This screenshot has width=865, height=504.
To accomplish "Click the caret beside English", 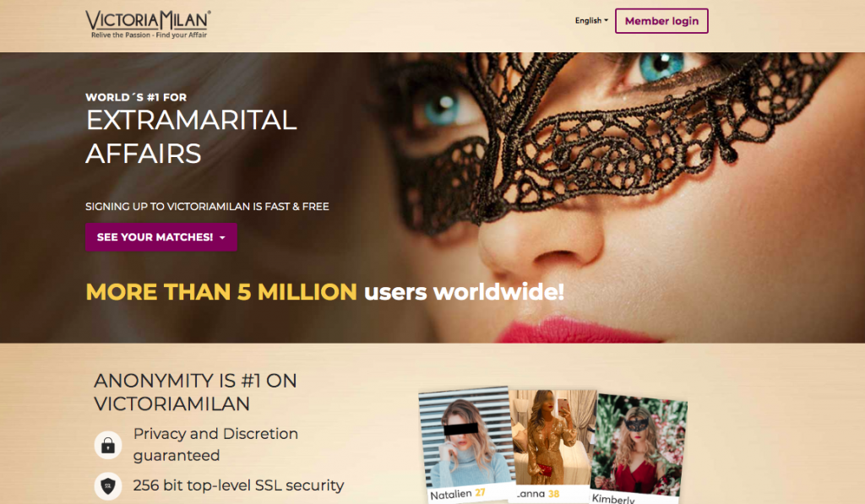I will (x=607, y=20).
